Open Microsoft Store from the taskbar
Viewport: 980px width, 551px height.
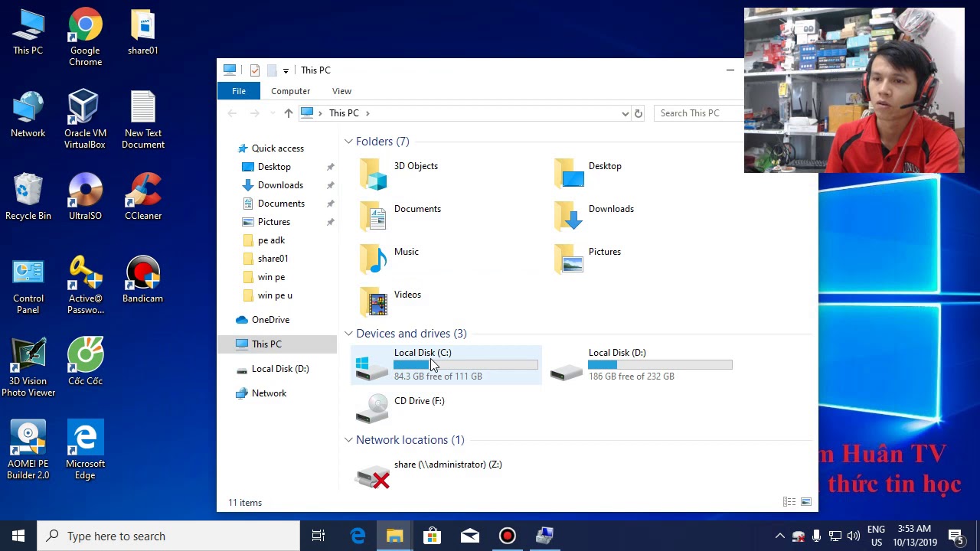[433, 536]
